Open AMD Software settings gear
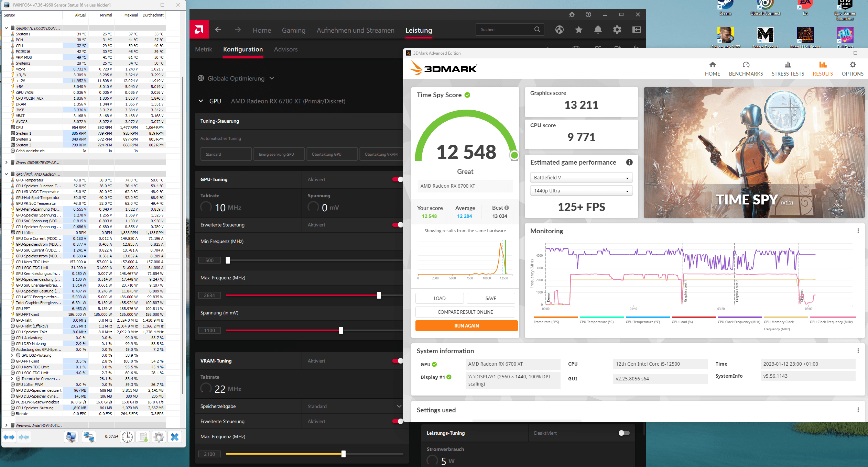868x467 pixels. click(x=617, y=30)
